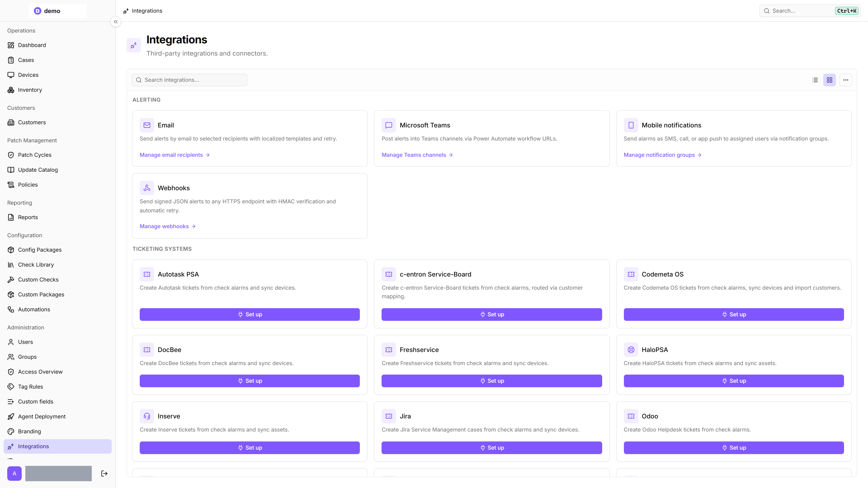Set up the Autotask PSA integration
The width and height of the screenshot is (868, 488).
tap(250, 314)
